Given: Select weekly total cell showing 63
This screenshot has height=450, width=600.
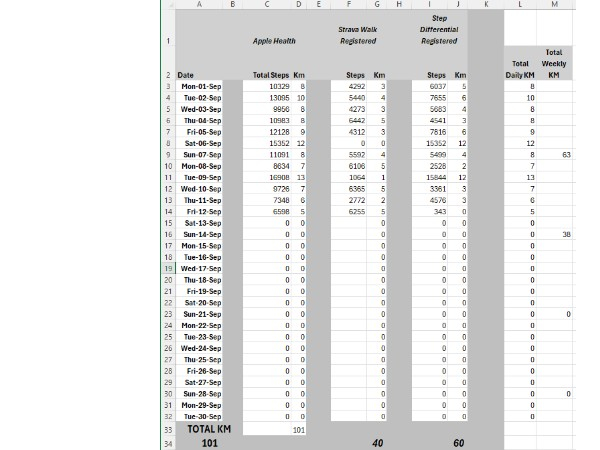Looking at the screenshot, I should click(x=554, y=155).
